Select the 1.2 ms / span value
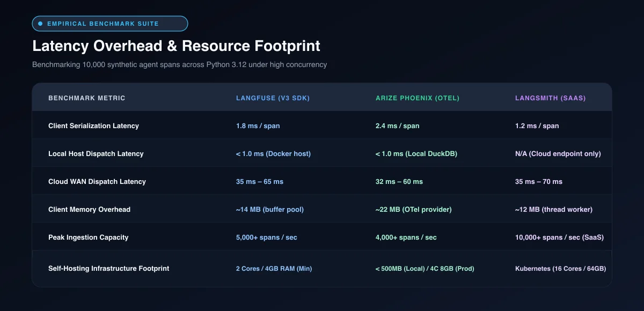This screenshot has height=311, width=644. pos(537,126)
